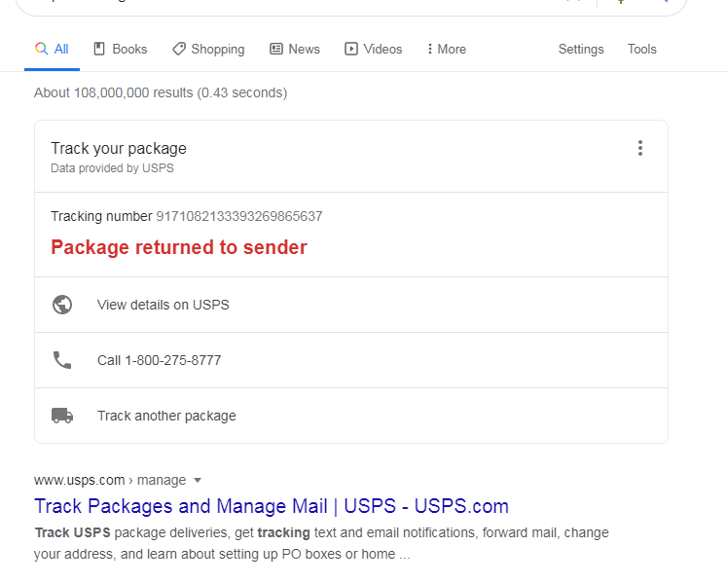Expand arrow next to www.usps.com › manage

(198, 480)
